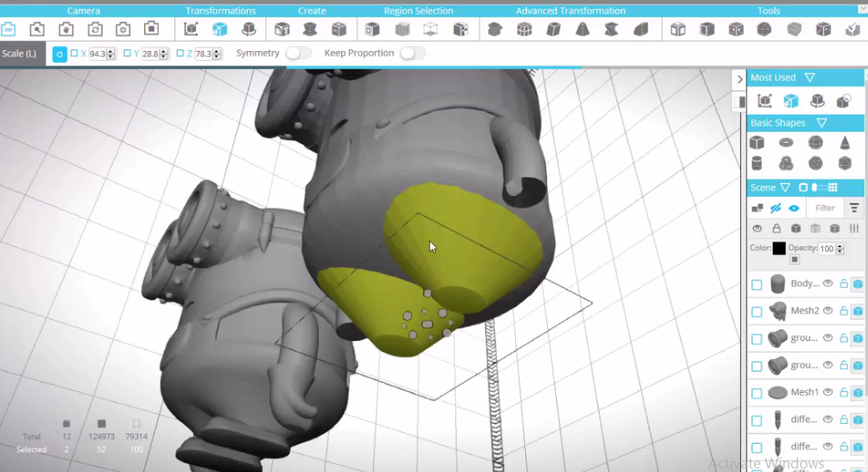Open the Scene sort menu button
Viewport: 868px width, 472px height.
point(854,209)
